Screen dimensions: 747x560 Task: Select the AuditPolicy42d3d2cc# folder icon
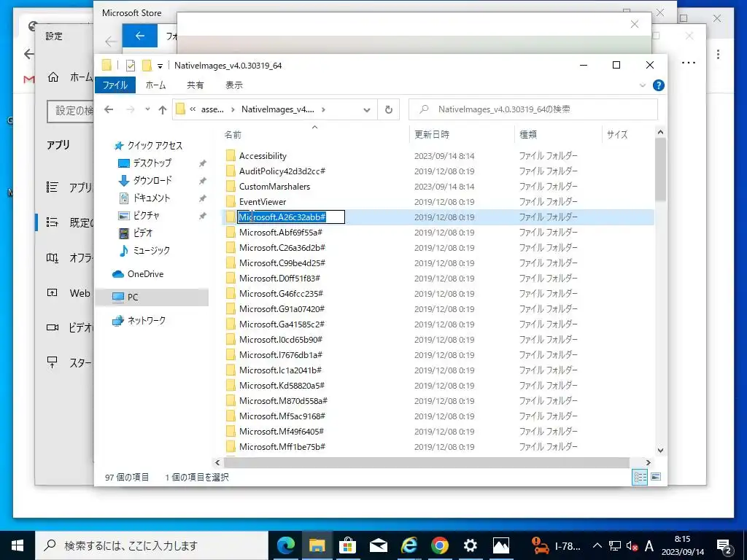pyautogui.click(x=231, y=171)
